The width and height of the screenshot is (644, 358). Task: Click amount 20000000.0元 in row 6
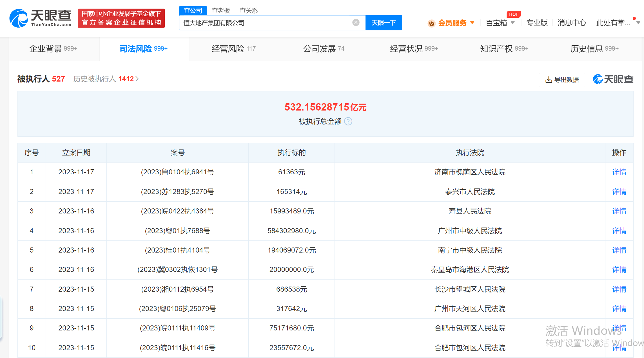coord(292,270)
